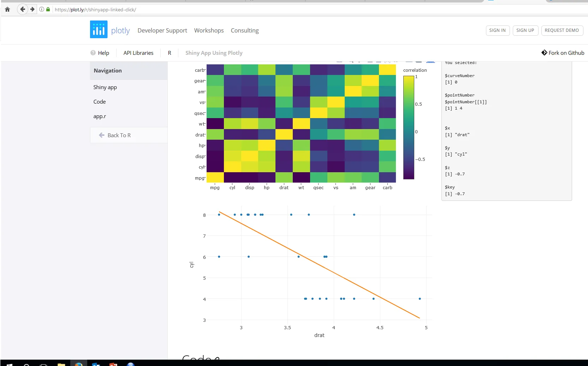Image resolution: width=588 pixels, height=366 pixels.
Task: Click the '[1] 1 4' output value
Action: click(454, 108)
